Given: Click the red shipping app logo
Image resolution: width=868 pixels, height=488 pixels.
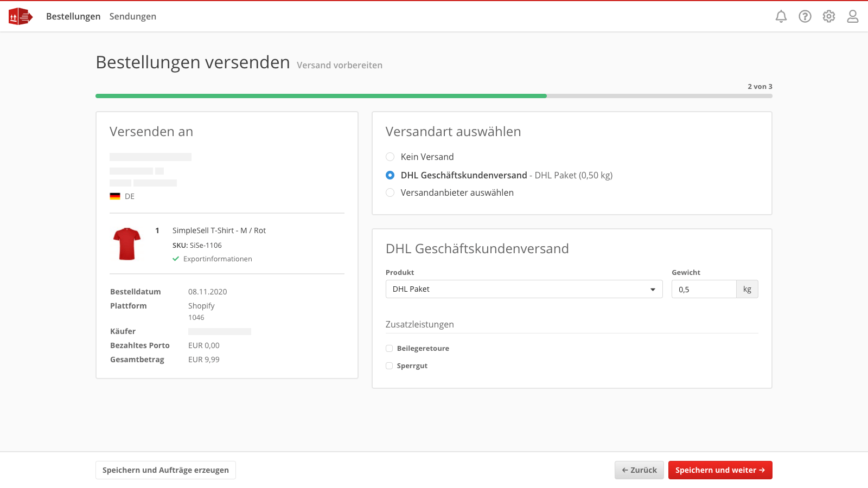Looking at the screenshot, I should (x=21, y=16).
